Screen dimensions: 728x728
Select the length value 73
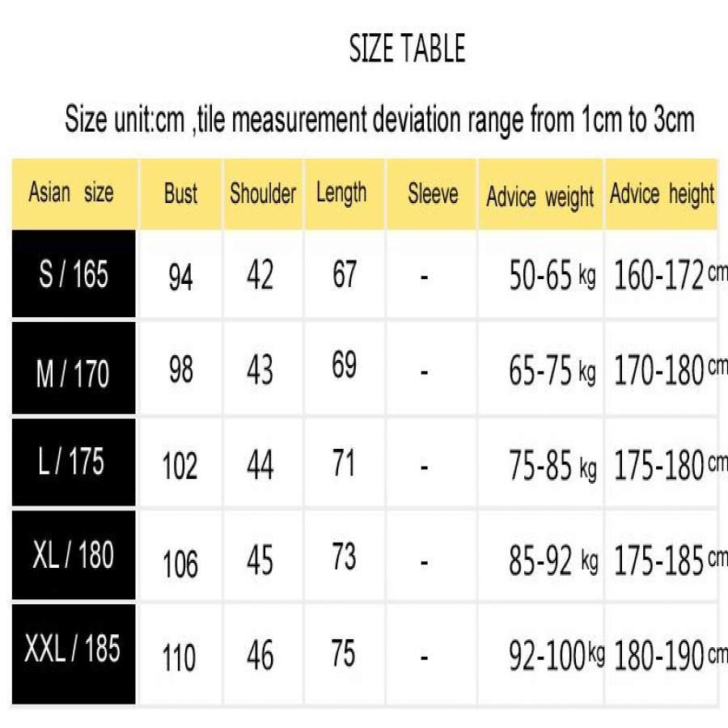point(344,557)
